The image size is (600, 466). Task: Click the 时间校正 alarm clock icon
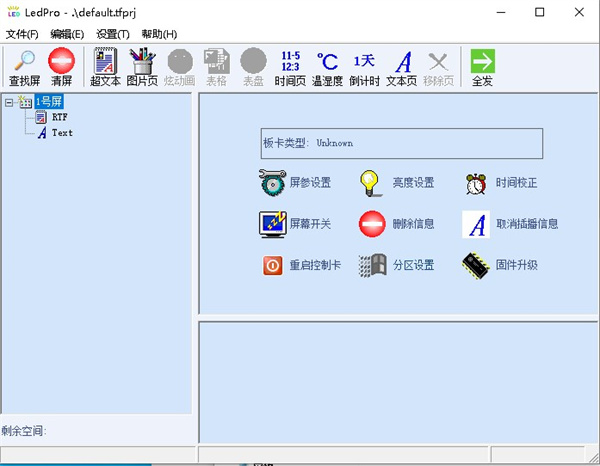point(476,184)
